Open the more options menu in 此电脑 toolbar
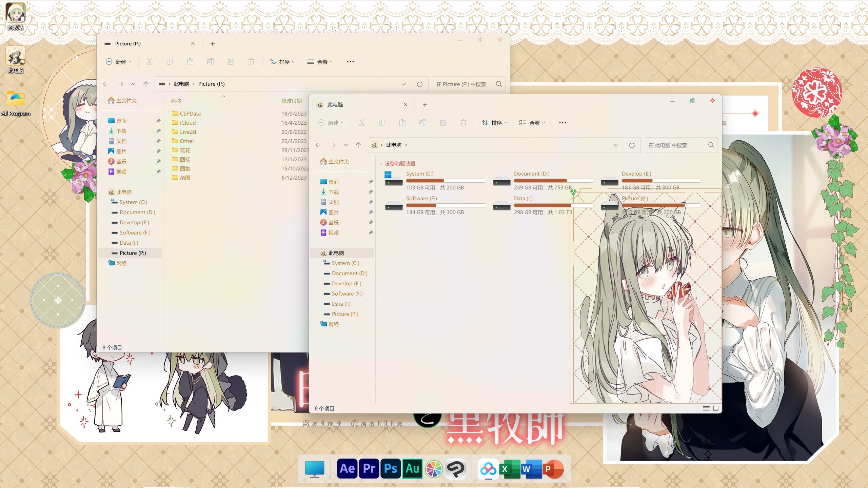868x488 pixels. point(563,123)
